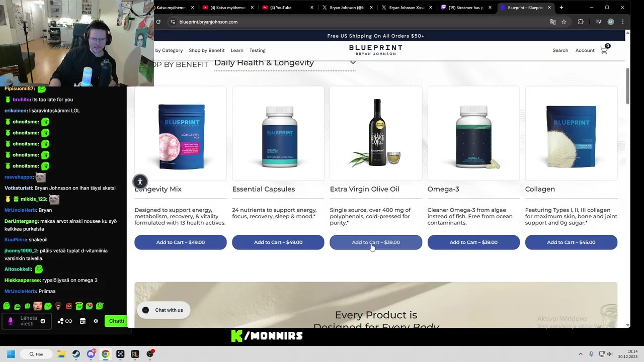Open Chrome extensions puzzle icon
Screen dimensions: 644x362
tap(581, 22)
